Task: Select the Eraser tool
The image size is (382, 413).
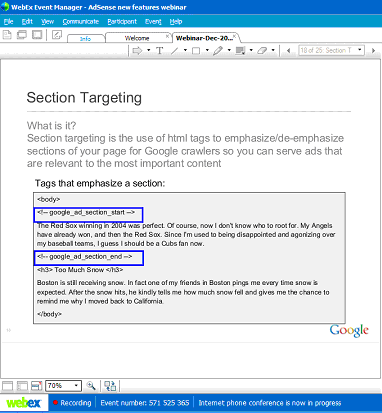Action: (x=263, y=51)
